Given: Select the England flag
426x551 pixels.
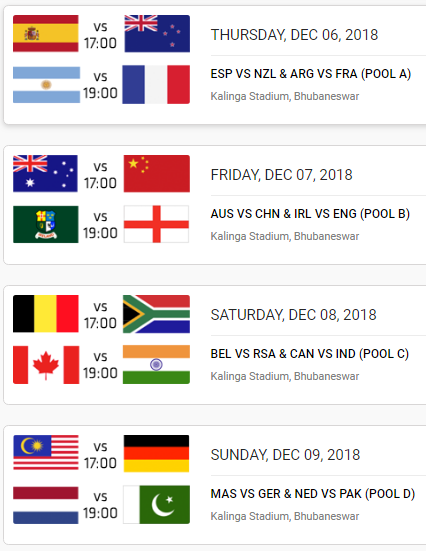Looking at the screenshot, I should coord(156,224).
